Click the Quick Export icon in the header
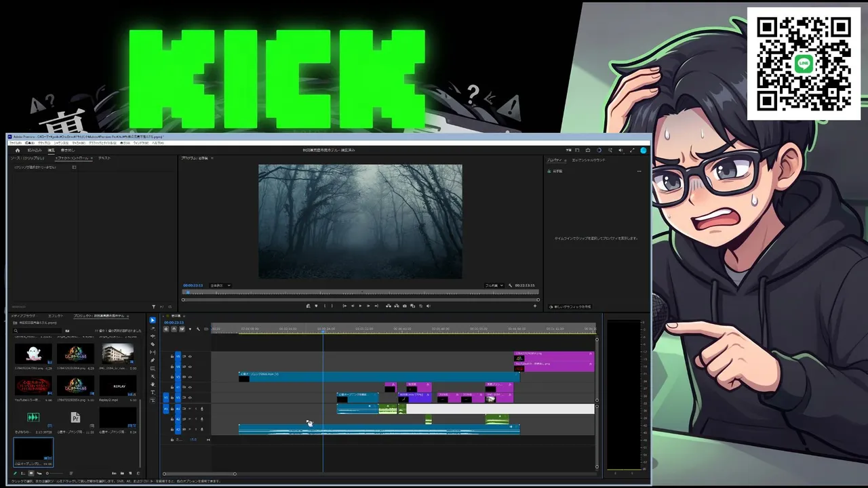The height and width of the screenshot is (488, 868). [x=587, y=150]
